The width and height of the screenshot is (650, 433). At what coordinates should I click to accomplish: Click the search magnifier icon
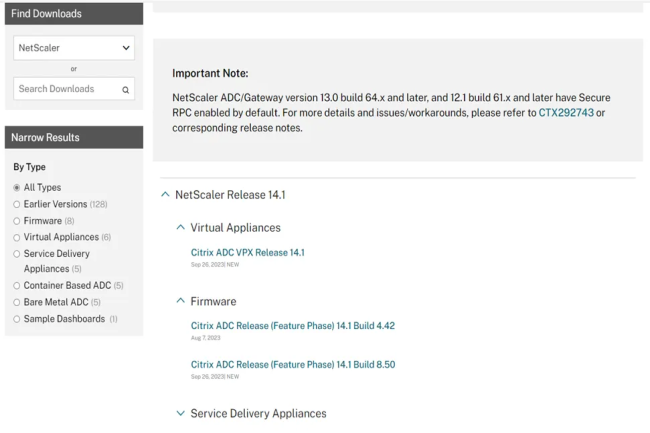coord(126,90)
